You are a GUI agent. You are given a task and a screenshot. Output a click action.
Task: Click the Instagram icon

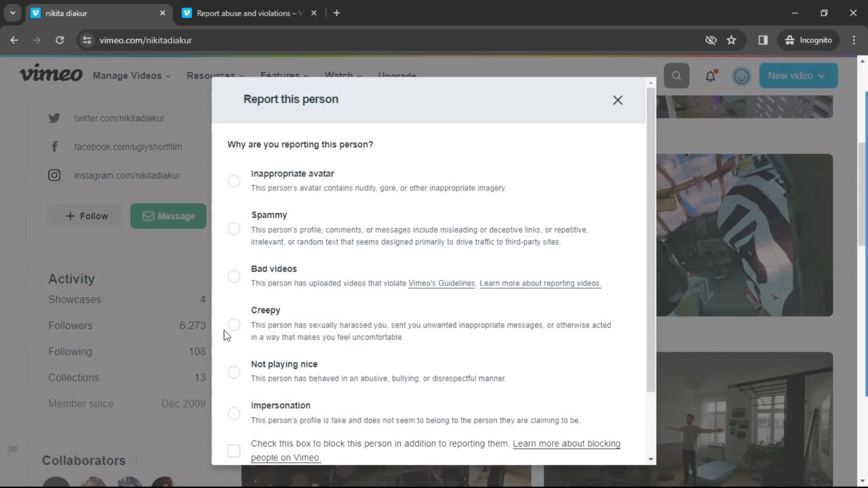[x=54, y=175]
